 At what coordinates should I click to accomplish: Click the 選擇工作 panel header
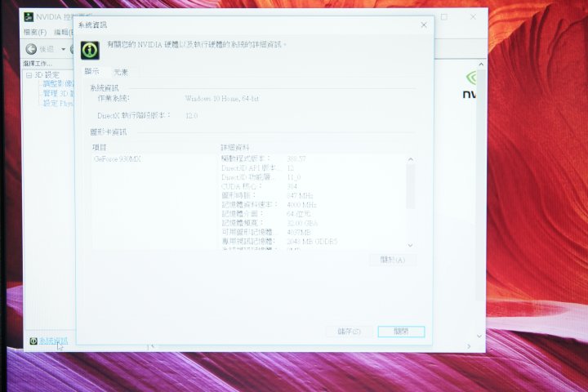click(38, 64)
